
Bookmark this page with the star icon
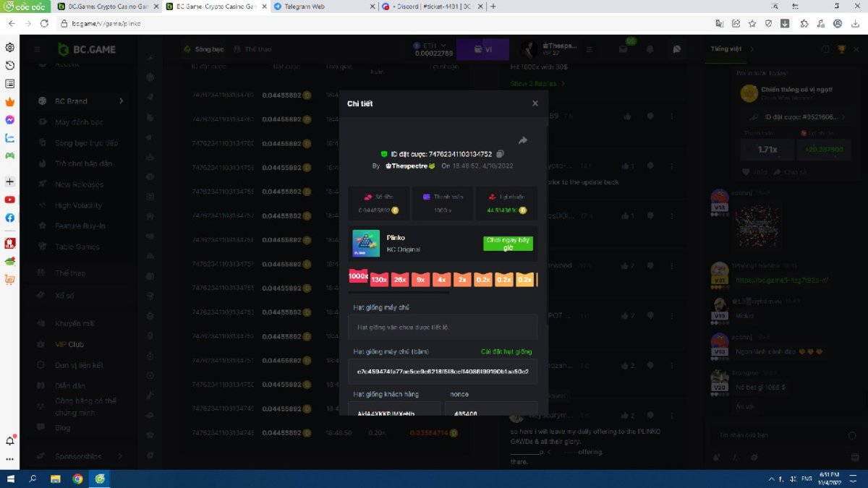point(752,23)
